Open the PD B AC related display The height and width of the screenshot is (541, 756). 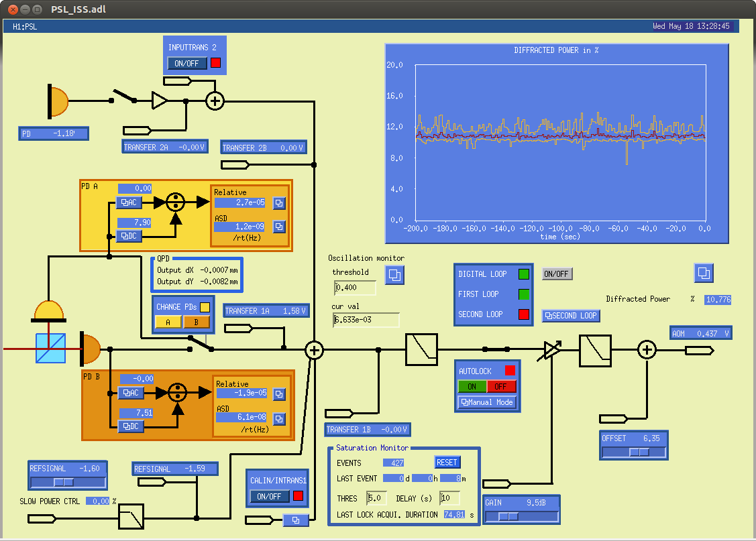click(131, 393)
